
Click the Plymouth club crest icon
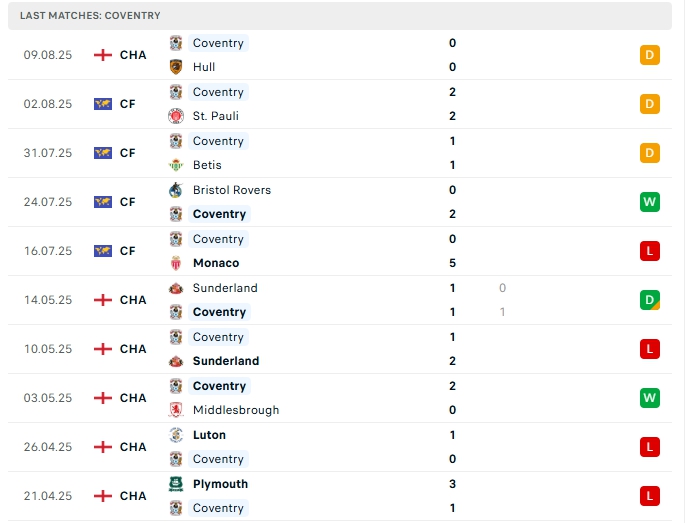click(x=176, y=484)
